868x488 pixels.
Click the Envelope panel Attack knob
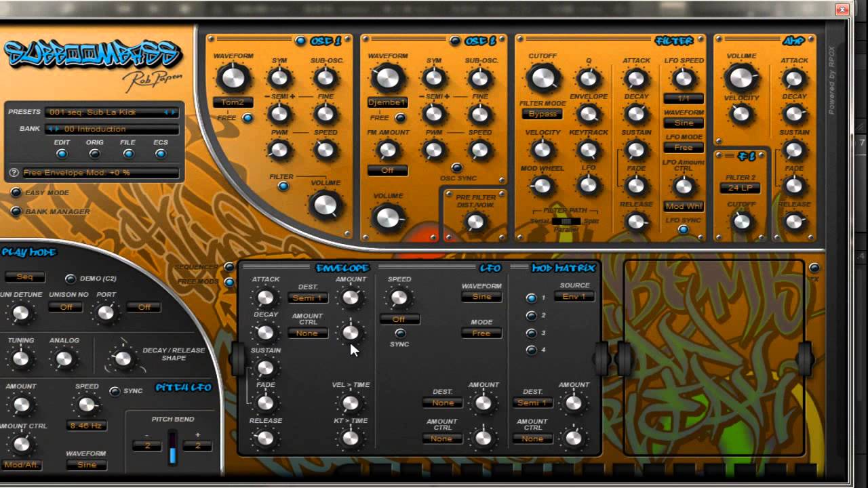tap(265, 298)
